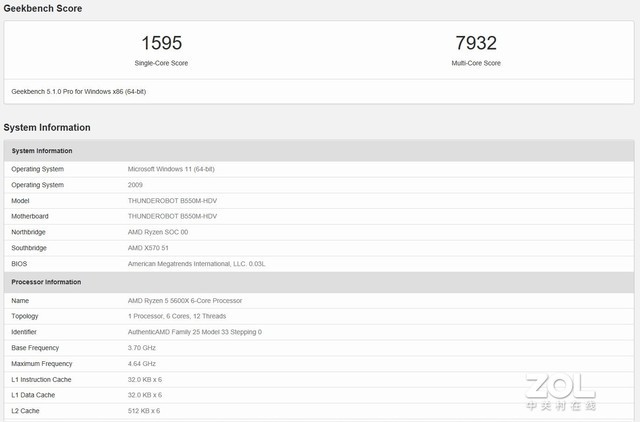
Task: Click the single-core score value 1595
Action: click(x=162, y=43)
